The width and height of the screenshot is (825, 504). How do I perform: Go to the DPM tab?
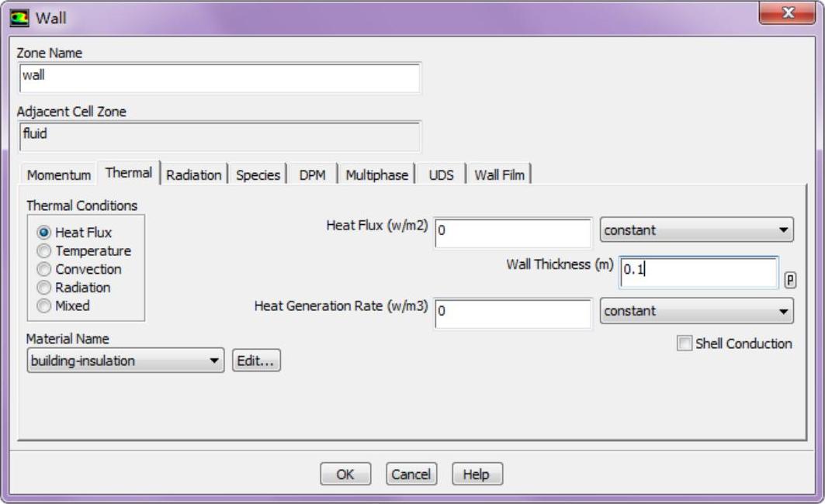coord(313,175)
